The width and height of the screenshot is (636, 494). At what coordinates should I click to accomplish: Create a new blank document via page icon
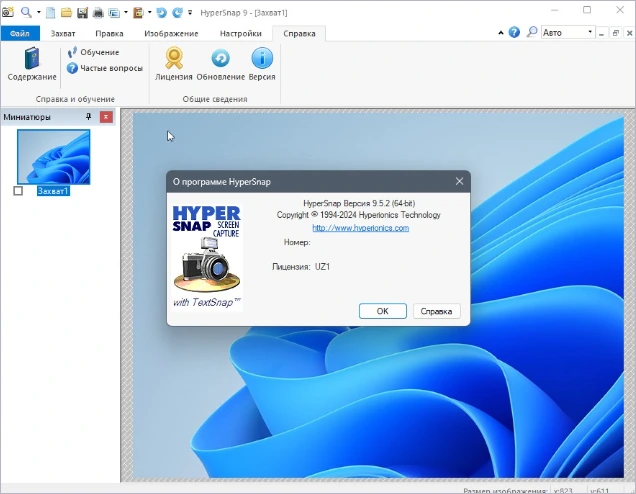[x=51, y=13]
